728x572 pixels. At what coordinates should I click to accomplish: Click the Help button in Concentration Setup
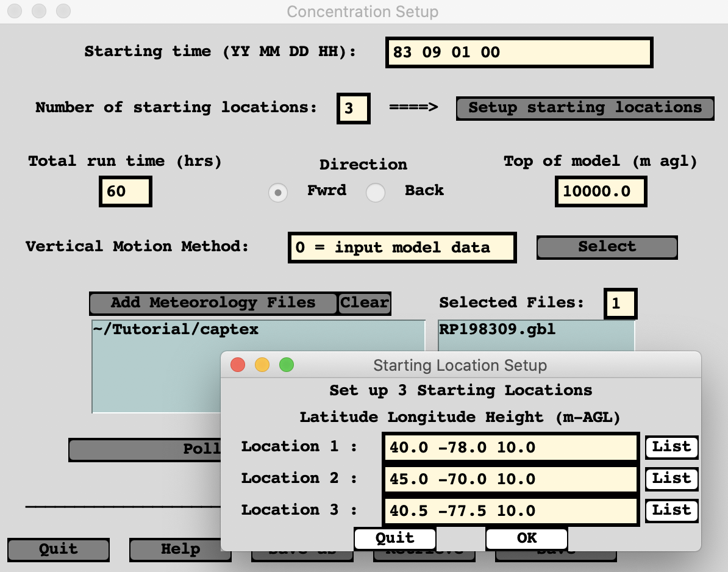(180, 549)
